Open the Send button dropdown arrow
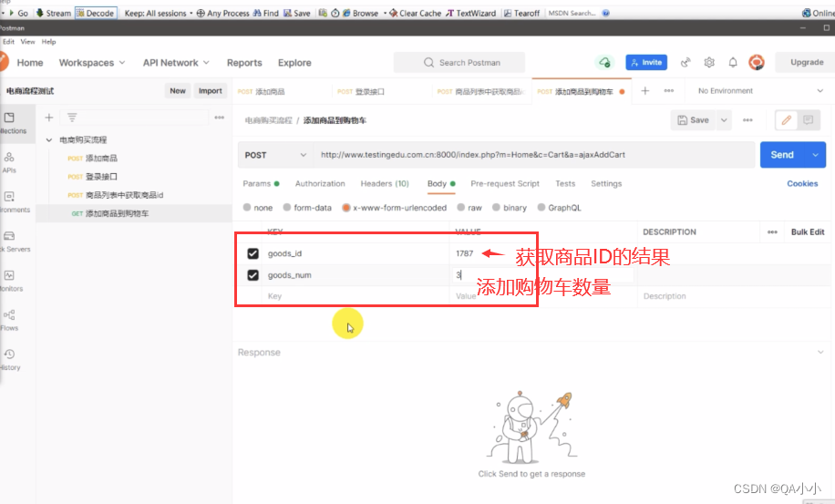This screenshot has height=504, width=835. pyautogui.click(x=815, y=155)
